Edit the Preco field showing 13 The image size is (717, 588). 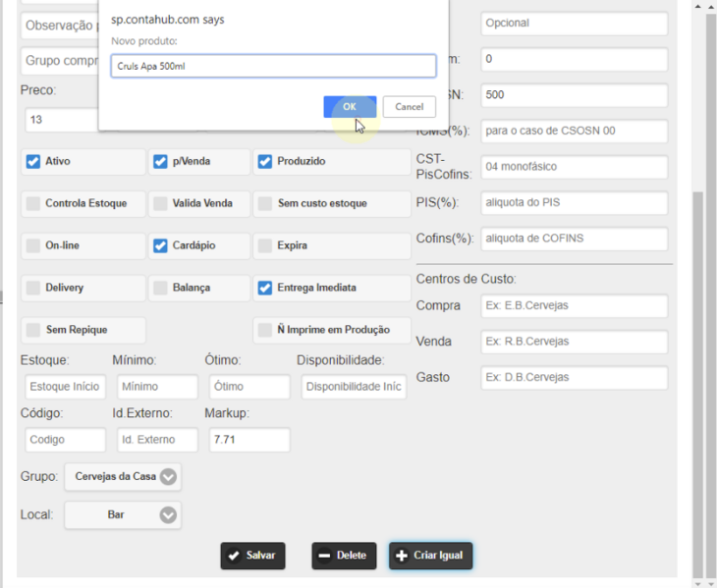(x=62, y=120)
